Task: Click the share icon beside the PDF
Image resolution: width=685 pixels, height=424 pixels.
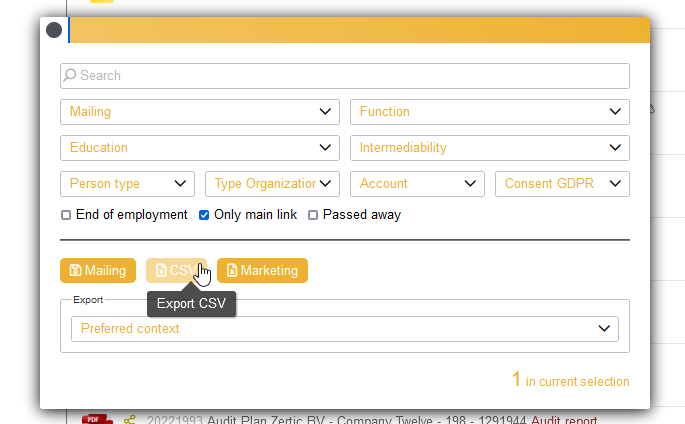Action: click(129, 420)
